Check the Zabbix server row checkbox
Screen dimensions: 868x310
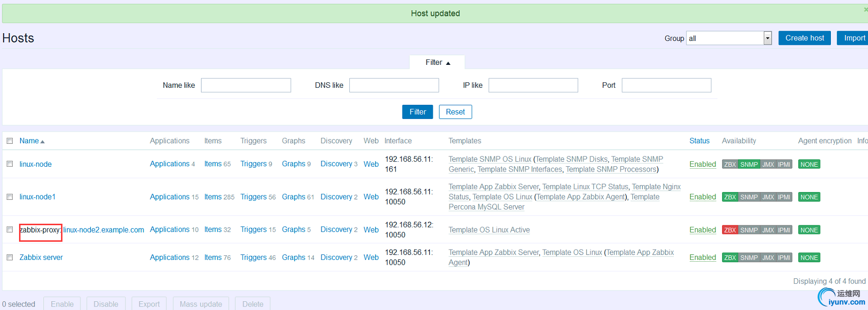10,257
